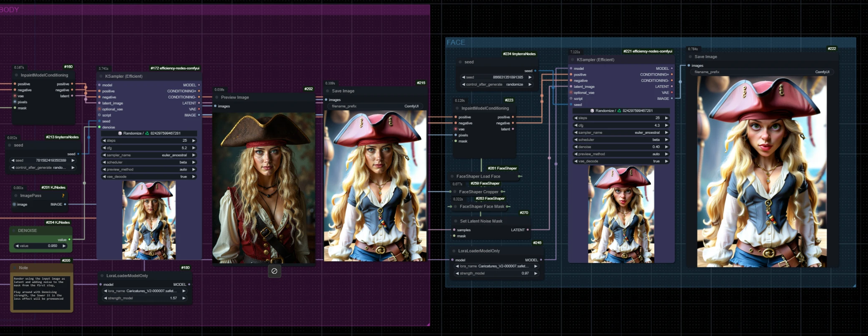Image resolution: width=868 pixels, height=336 pixels.
Task: Open lora_name dropdown in FACE LoraLoaderModelOnly
Action: (x=496, y=266)
